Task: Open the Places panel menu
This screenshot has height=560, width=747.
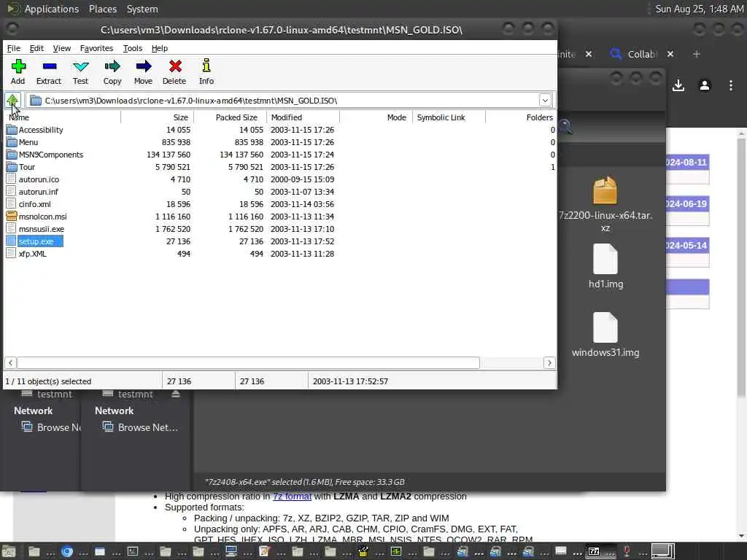Action: (103, 9)
